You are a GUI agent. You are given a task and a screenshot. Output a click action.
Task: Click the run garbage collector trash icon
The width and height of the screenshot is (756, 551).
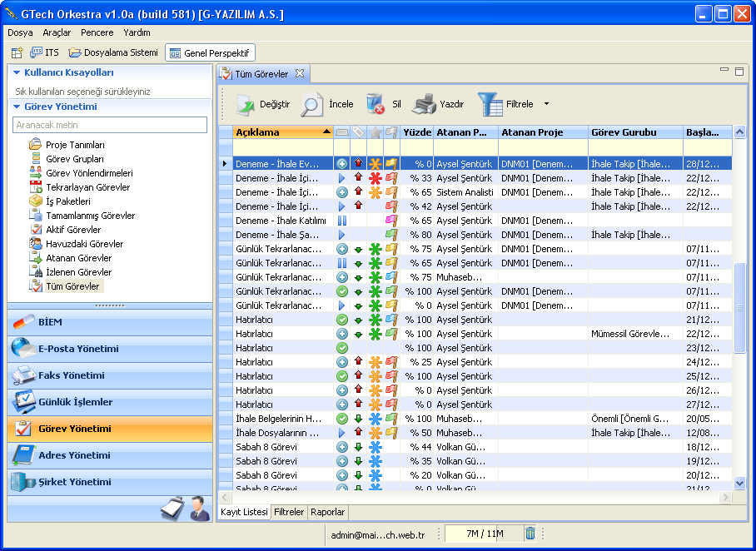tap(530, 534)
